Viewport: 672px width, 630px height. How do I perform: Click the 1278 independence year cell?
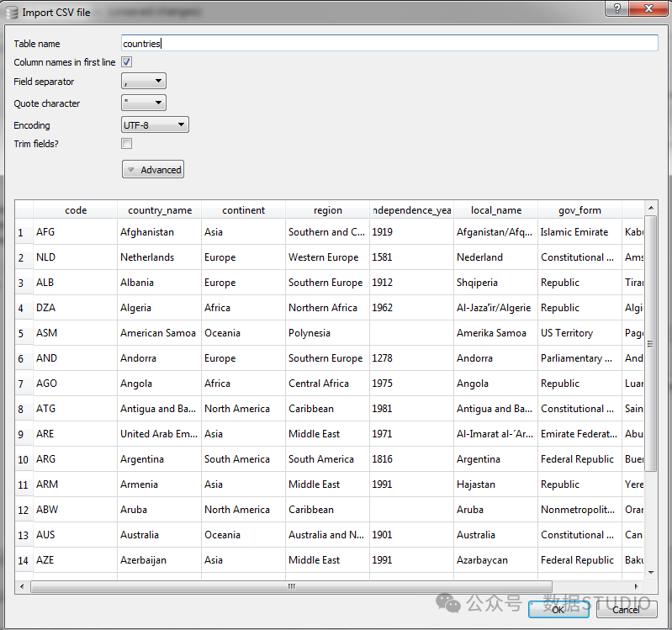[x=411, y=358]
